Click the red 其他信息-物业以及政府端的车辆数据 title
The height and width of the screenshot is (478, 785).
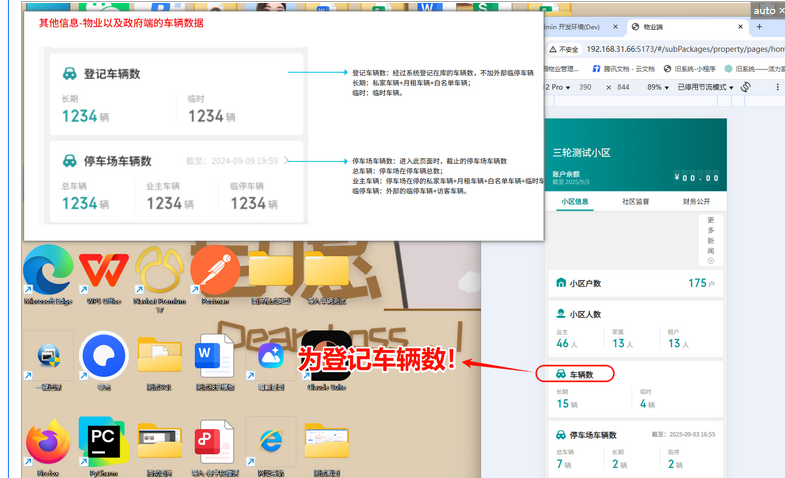(121, 23)
